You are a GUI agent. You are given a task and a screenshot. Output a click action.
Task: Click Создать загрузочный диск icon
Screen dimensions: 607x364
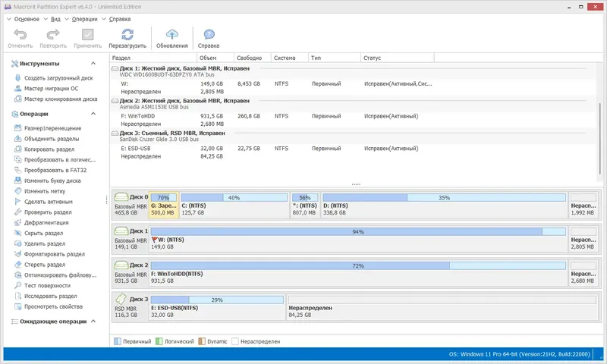click(x=17, y=78)
